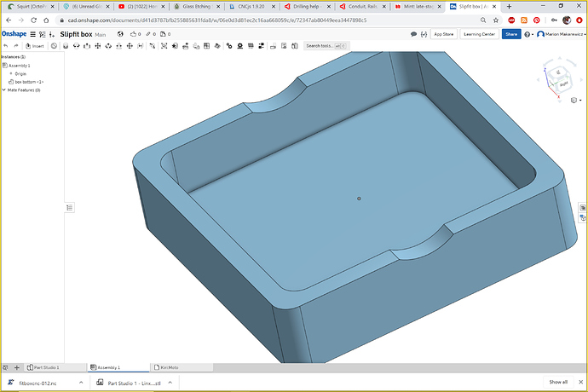Screen dimensions: 588x392
Task: Open Marion Makarewicz account menu
Action: click(x=562, y=34)
